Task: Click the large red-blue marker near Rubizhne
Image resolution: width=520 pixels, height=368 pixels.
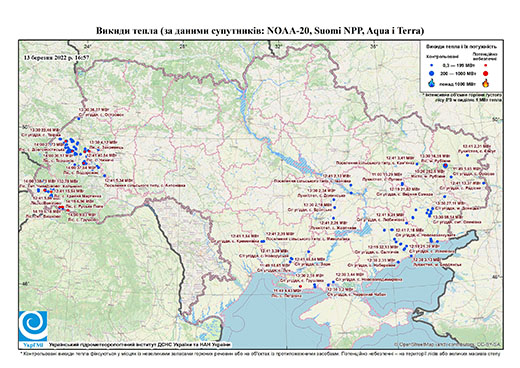Action: (x=445, y=166)
